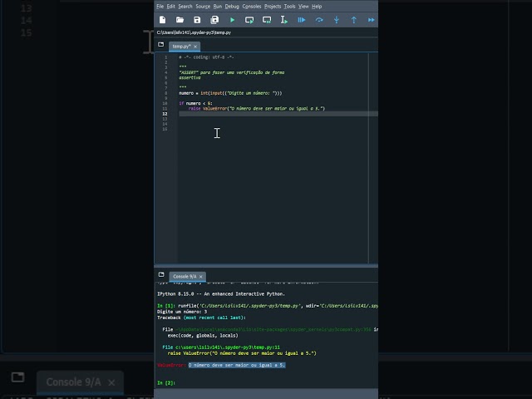Click the 'if numero < 5' line
The width and height of the screenshot is (532, 399).
[x=196, y=103]
